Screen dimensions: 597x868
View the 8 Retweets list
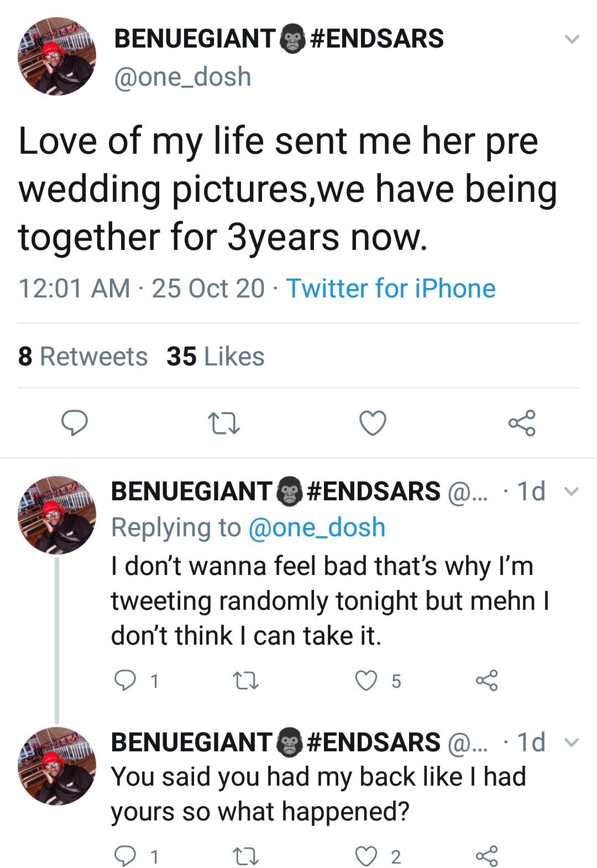pyautogui.click(x=83, y=356)
